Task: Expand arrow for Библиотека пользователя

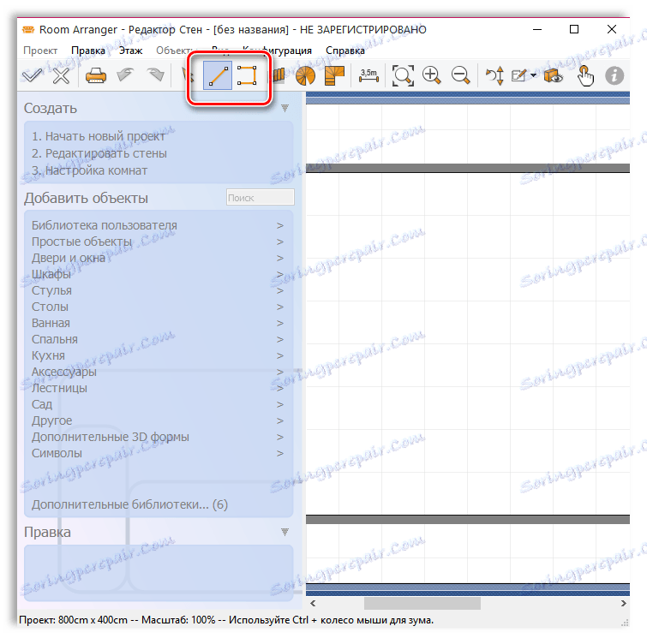Action: click(x=280, y=225)
